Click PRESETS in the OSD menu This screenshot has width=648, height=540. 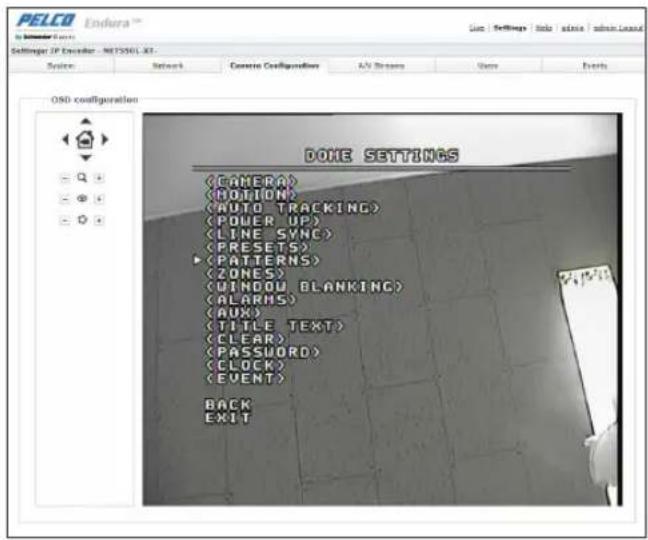257,247
